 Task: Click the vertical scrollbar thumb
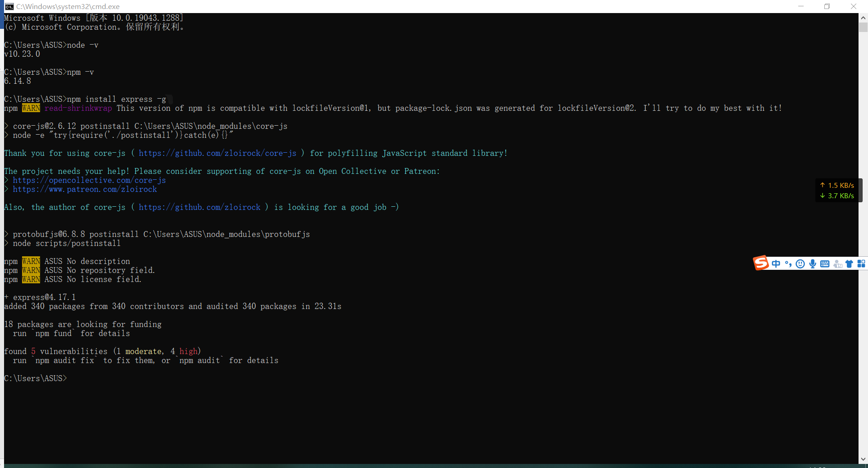click(863, 27)
